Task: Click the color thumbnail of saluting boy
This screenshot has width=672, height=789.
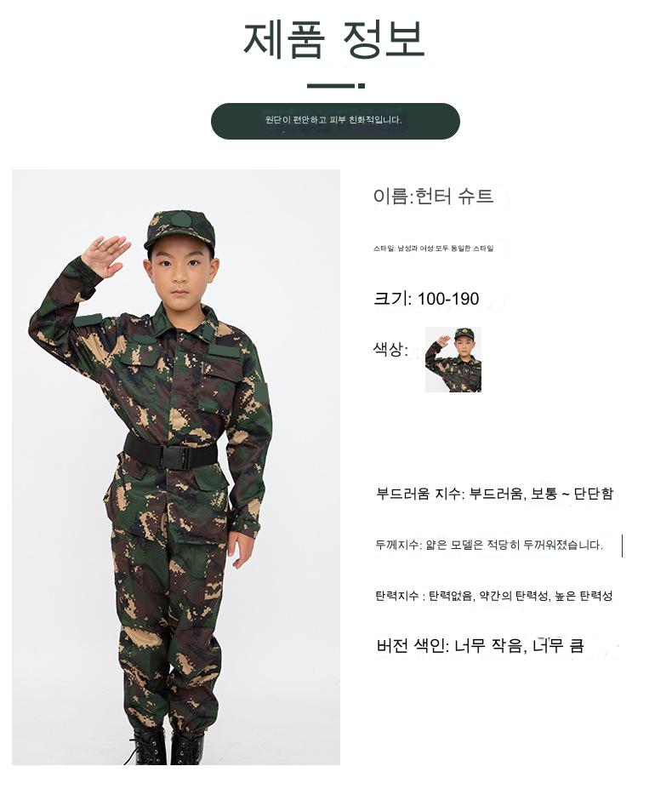Action: [x=453, y=359]
